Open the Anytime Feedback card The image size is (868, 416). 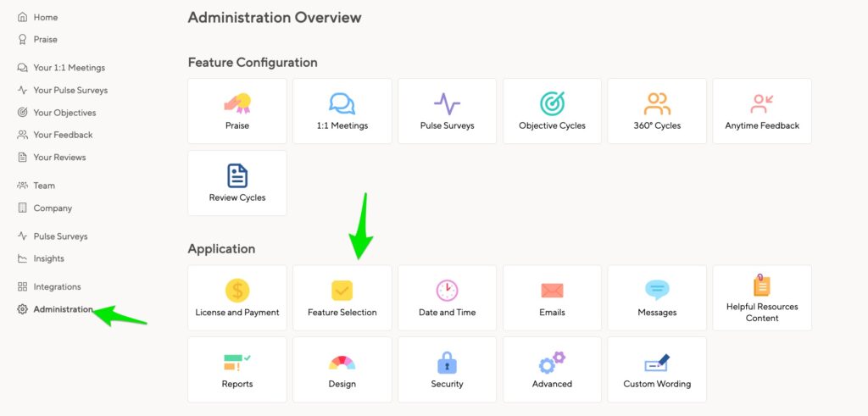coord(762,111)
